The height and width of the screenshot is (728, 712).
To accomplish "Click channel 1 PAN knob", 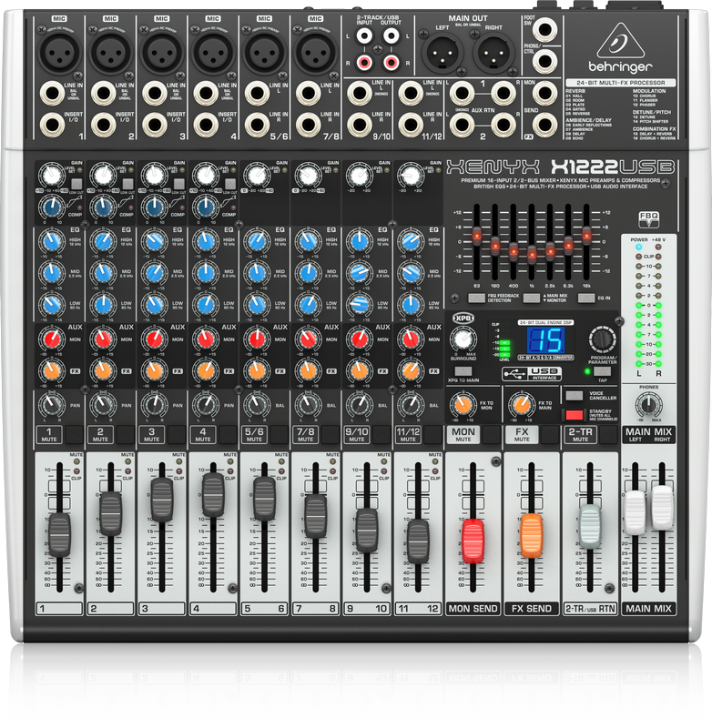I will point(51,405).
